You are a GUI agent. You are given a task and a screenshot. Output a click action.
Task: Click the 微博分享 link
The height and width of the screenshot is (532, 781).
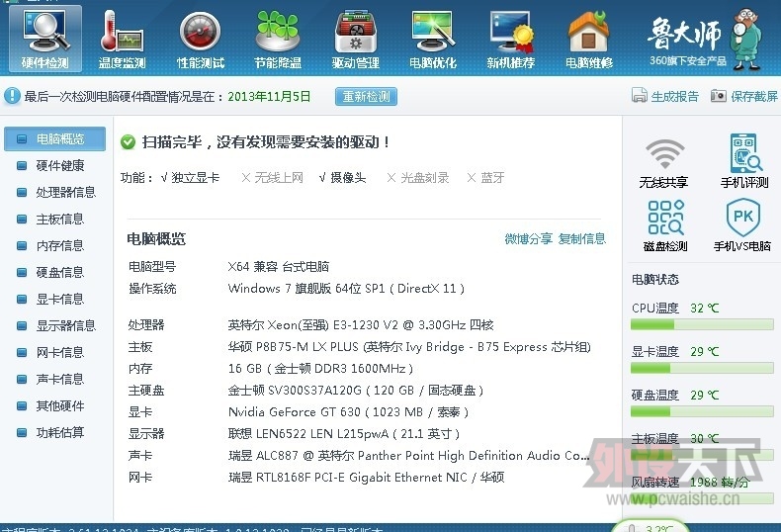(529, 238)
